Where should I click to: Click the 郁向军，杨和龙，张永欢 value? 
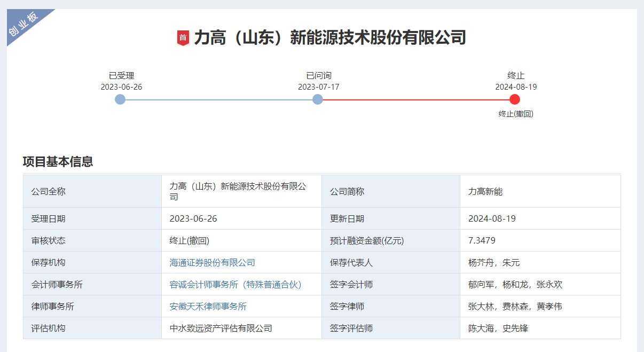(515, 285)
